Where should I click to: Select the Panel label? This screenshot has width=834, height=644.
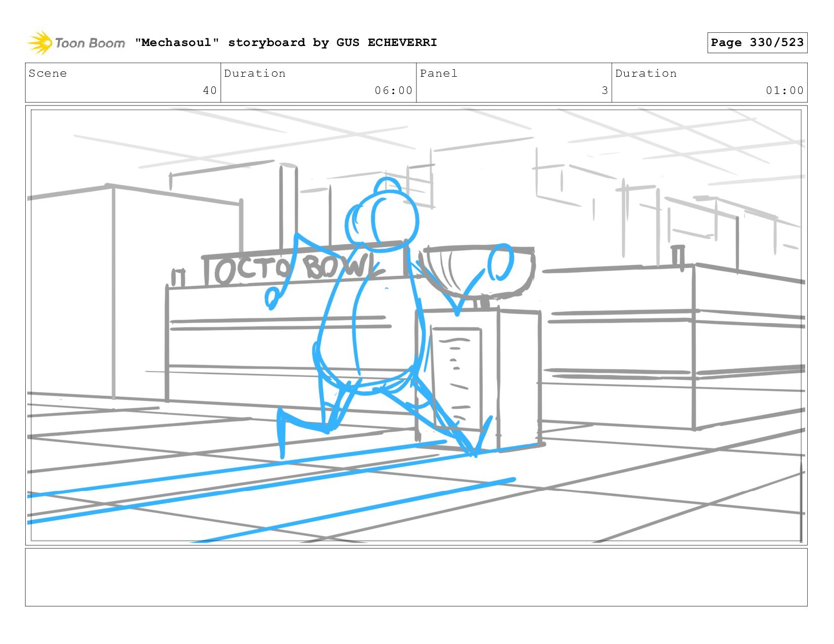pos(438,73)
